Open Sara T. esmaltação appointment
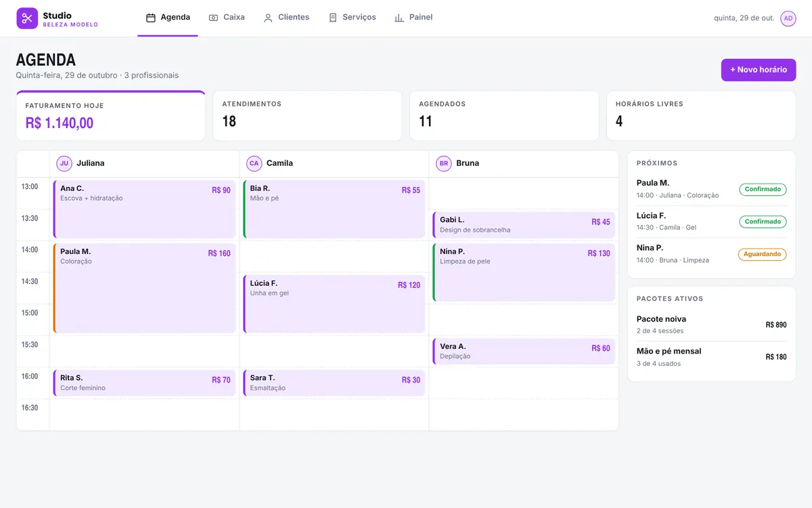812x508 pixels. pos(334,383)
